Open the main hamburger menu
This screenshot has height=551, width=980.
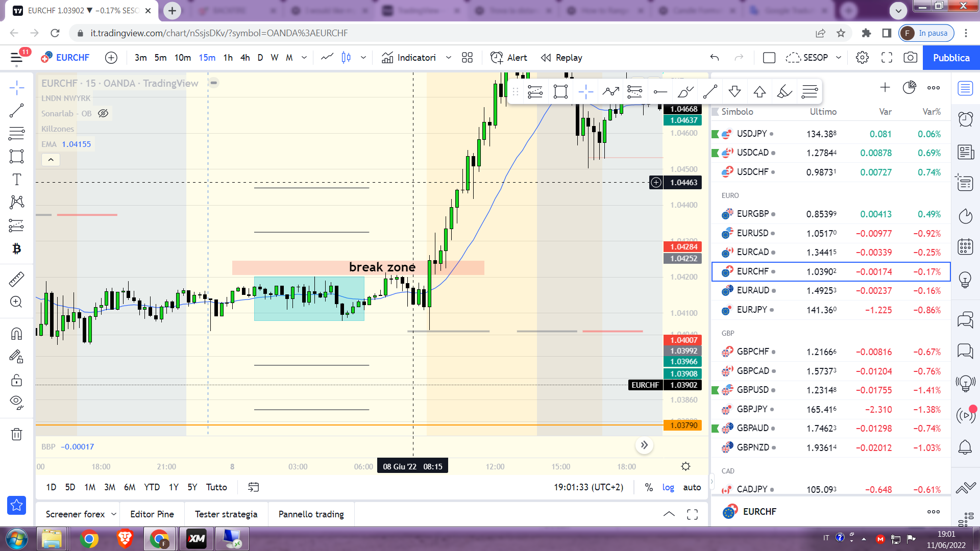(17, 58)
